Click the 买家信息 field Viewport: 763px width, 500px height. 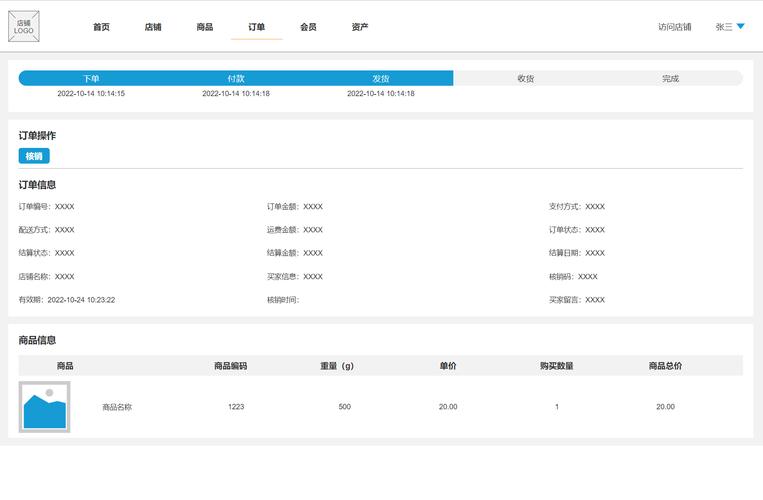(x=295, y=277)
